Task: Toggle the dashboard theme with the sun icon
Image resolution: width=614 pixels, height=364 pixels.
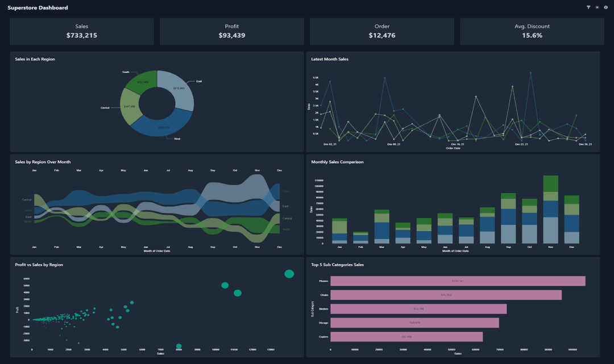Action: click(x=597, y=7)
